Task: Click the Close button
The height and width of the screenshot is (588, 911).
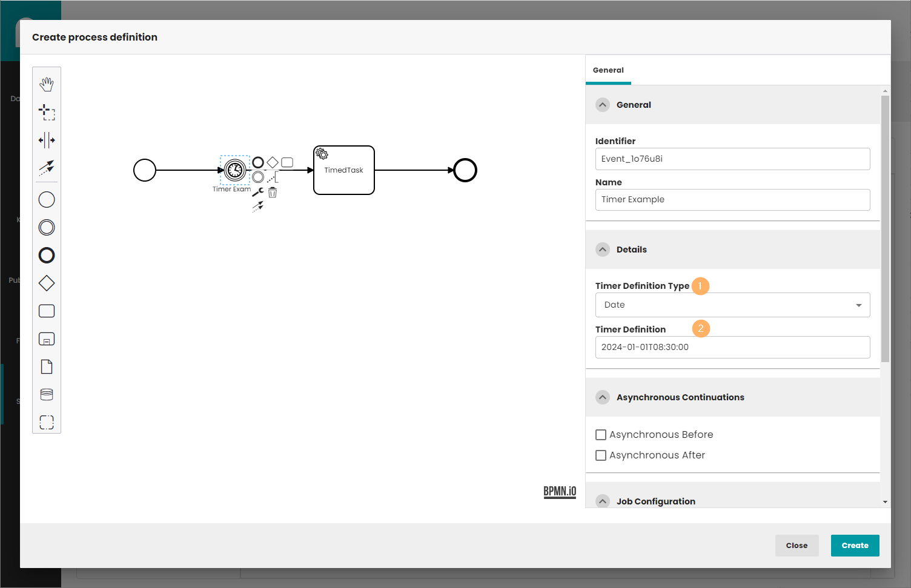Action: [797, 546]
